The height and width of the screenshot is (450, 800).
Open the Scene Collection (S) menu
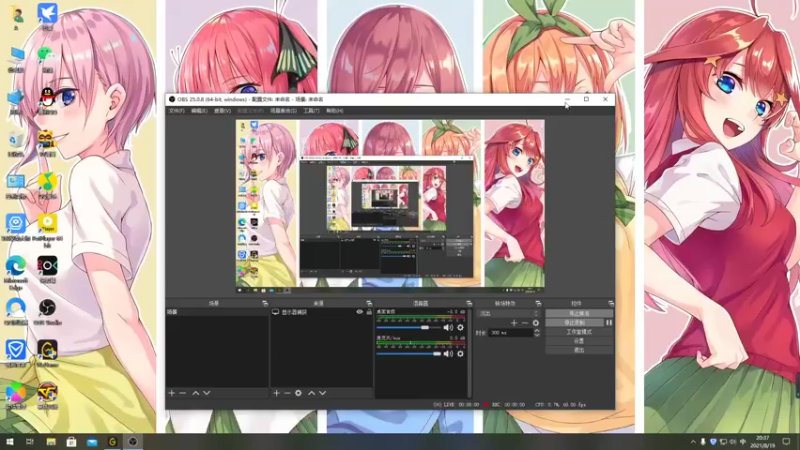pos(283,111)
